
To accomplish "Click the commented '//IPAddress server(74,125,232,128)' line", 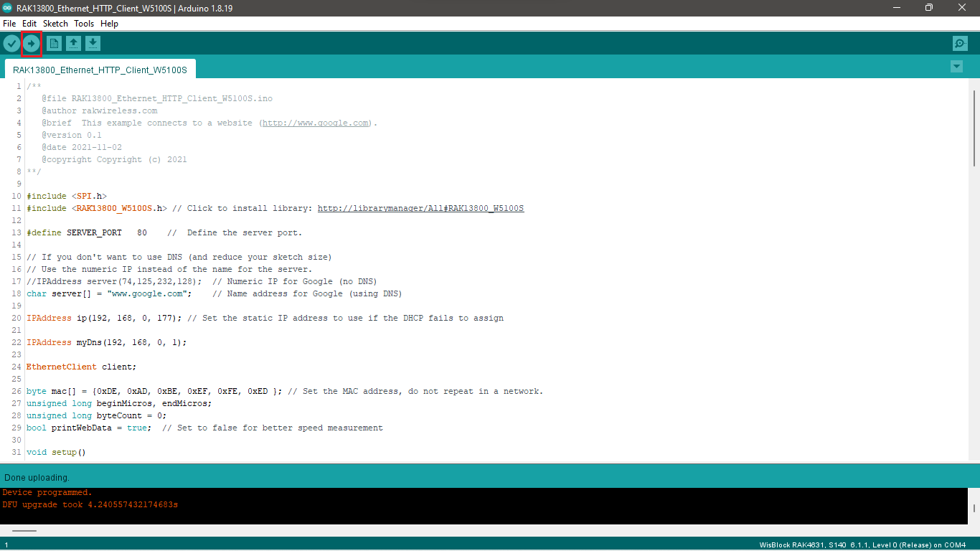I will coord(202,281).
